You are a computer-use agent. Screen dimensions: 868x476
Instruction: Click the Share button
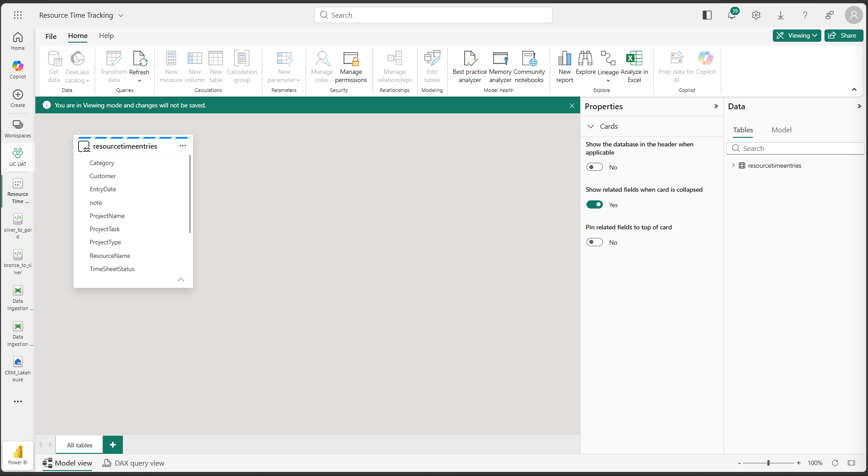tap(844, 35)
